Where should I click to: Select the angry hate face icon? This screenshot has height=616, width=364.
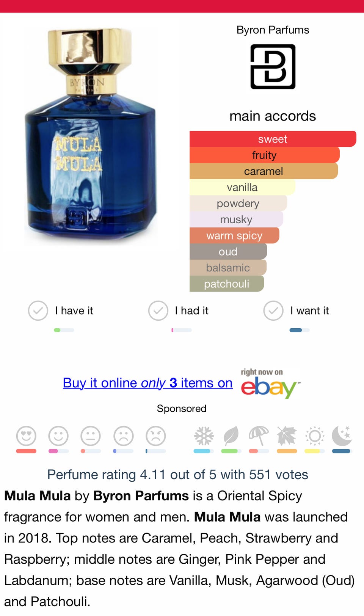[155, 436]
